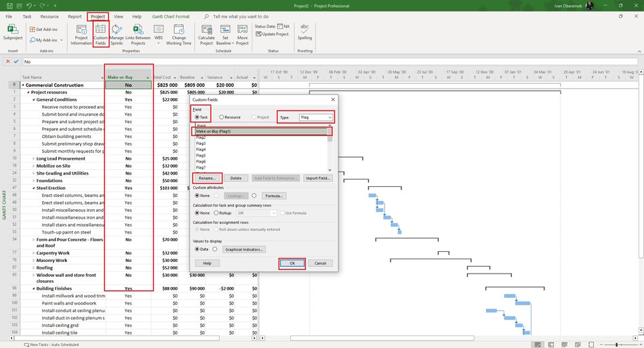This screenshot has height=348, width=644.
Task: Switch to the Report ribbon tab
Action: (x=75, y=16)
